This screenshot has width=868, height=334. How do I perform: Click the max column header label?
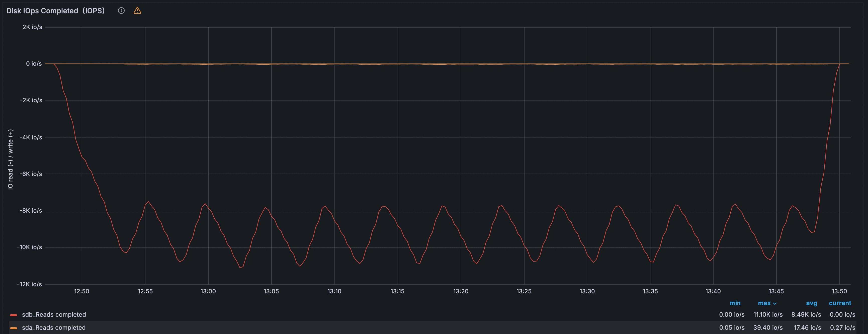point(764,303)
